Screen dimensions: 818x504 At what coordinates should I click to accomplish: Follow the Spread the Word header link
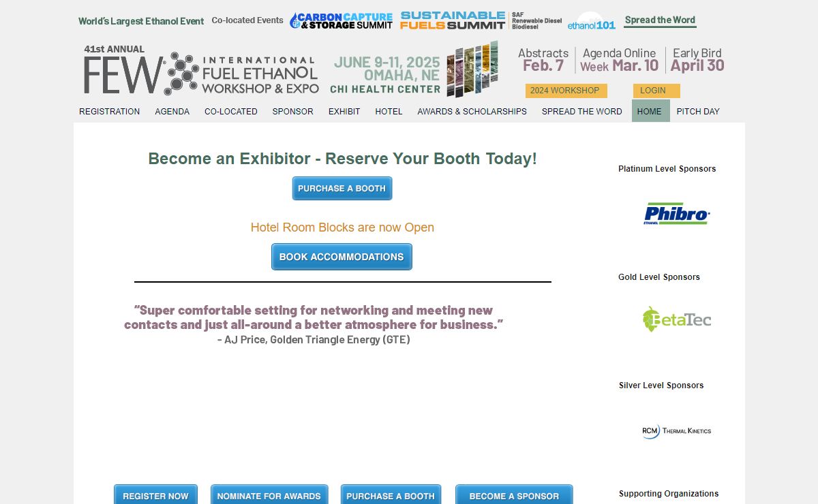pyautogui.click(x=660, y=20)
